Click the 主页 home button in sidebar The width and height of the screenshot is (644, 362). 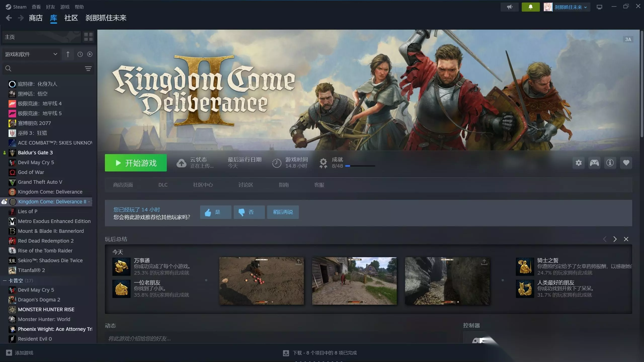pyautogui.click(x=42, y=37)
